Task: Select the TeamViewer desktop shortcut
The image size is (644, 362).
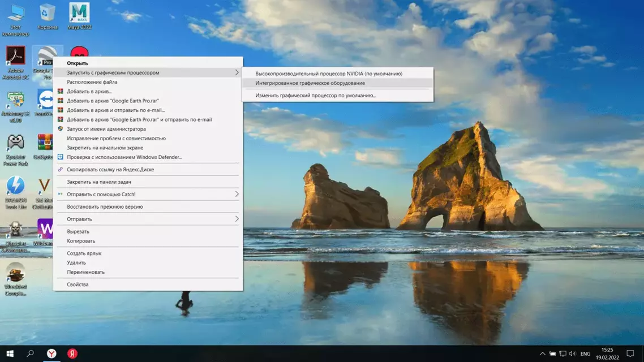Action: 45,104
